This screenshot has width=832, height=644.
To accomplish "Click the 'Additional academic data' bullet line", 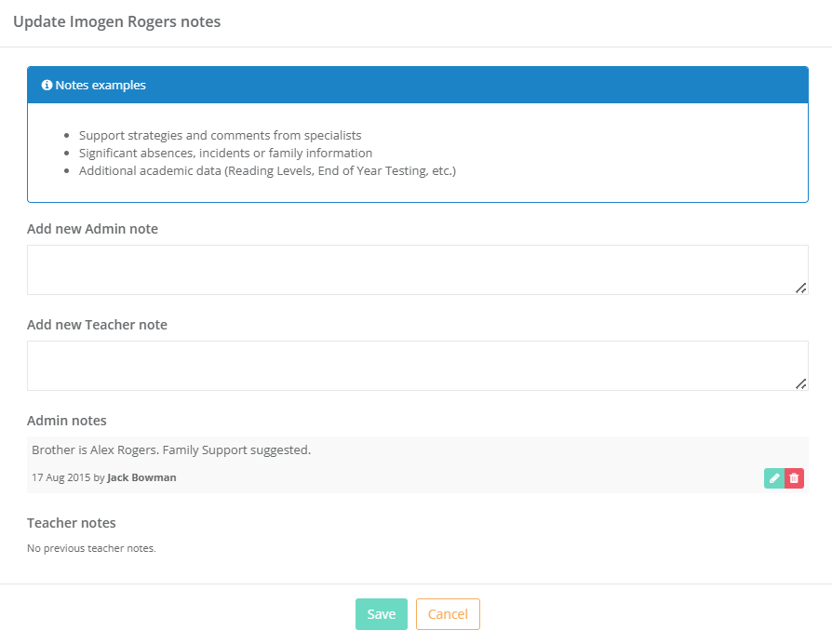I will point(267,171).
